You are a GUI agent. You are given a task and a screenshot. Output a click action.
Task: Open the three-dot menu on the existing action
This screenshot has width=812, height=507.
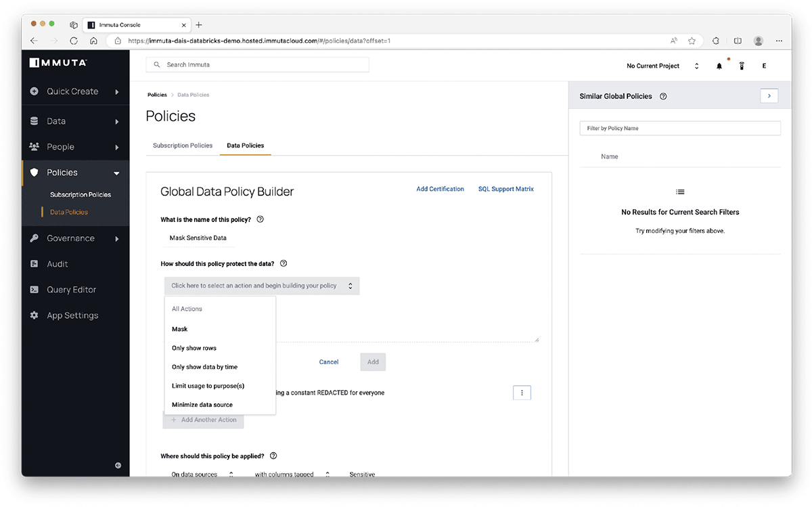coord(522,393)
